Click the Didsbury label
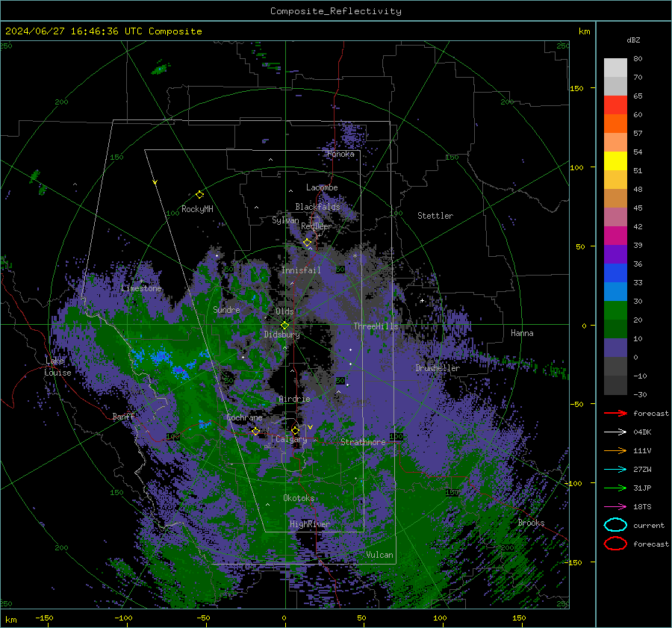 pos(282,335)
